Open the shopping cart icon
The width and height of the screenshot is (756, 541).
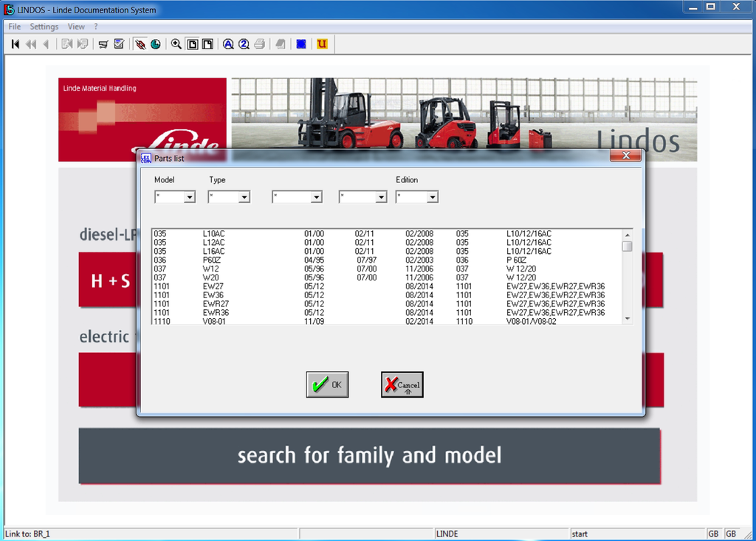pos(103,44)
